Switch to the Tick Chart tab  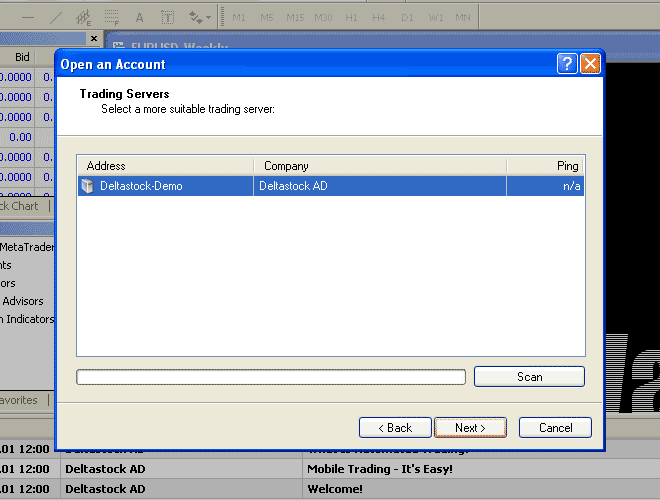(x=19, y=206)
